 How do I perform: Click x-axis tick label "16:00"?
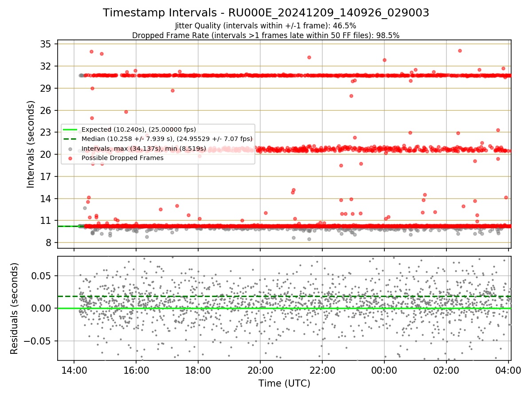coord(136,370)
